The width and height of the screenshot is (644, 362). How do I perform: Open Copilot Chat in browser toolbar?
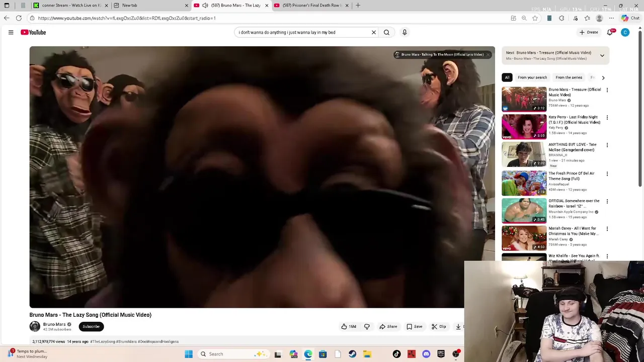click(630, 18)
